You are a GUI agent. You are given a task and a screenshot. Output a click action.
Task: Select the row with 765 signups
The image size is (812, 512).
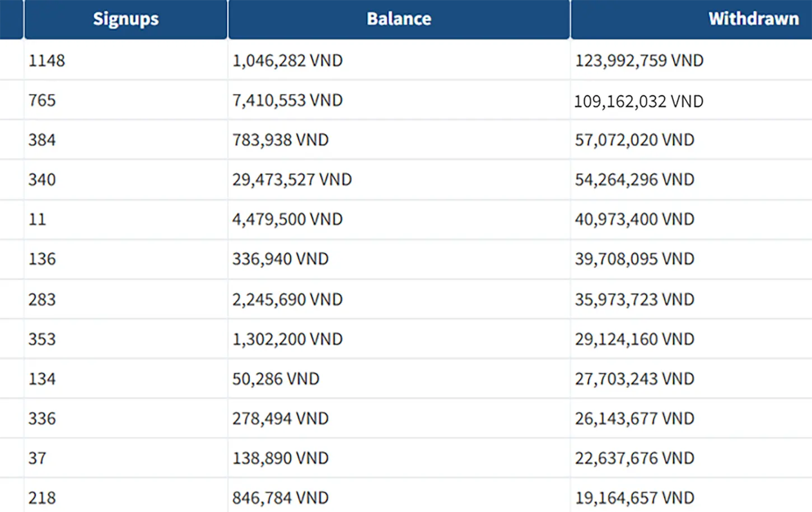click(x=43, y=101)
